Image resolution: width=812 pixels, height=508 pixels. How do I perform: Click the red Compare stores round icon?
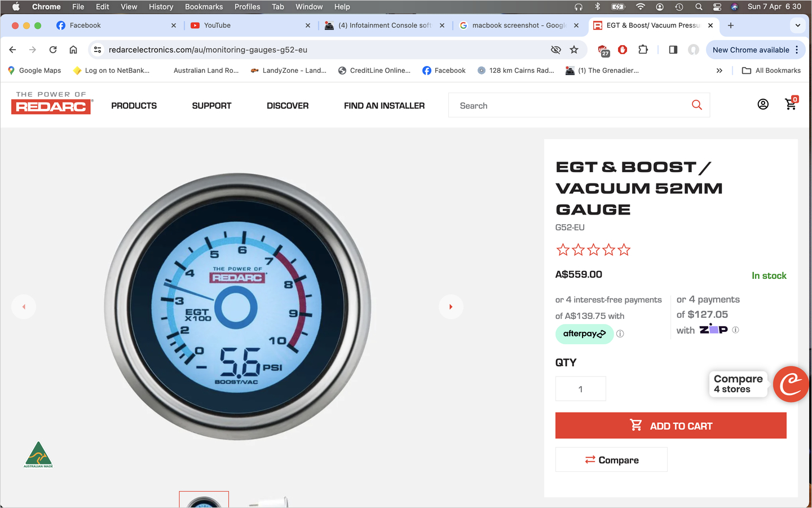click(x=791, y=384)
